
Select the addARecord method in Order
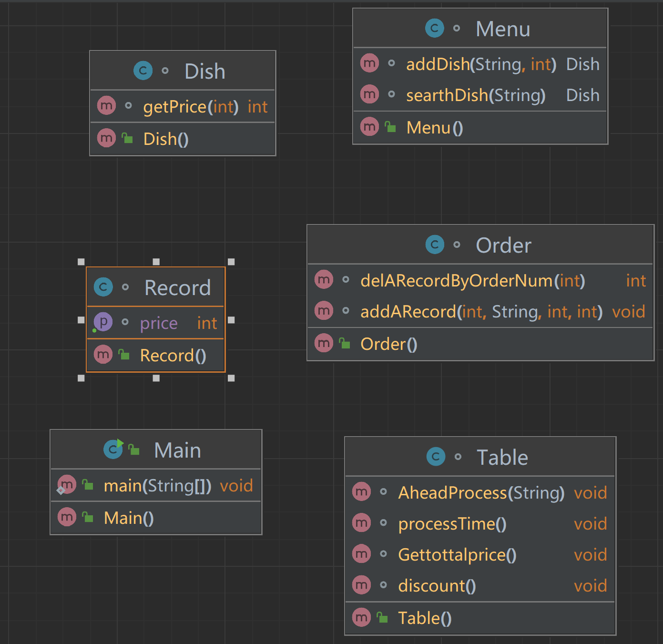pos(481,312)
